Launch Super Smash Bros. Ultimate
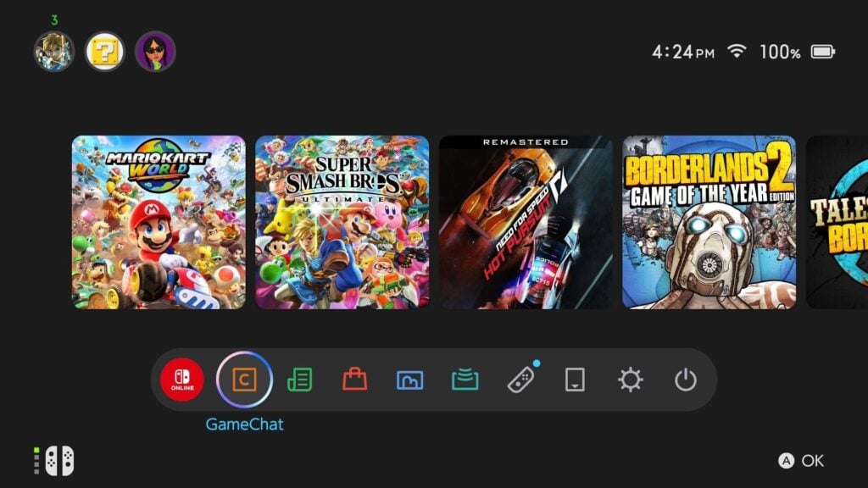 [342, 222]
